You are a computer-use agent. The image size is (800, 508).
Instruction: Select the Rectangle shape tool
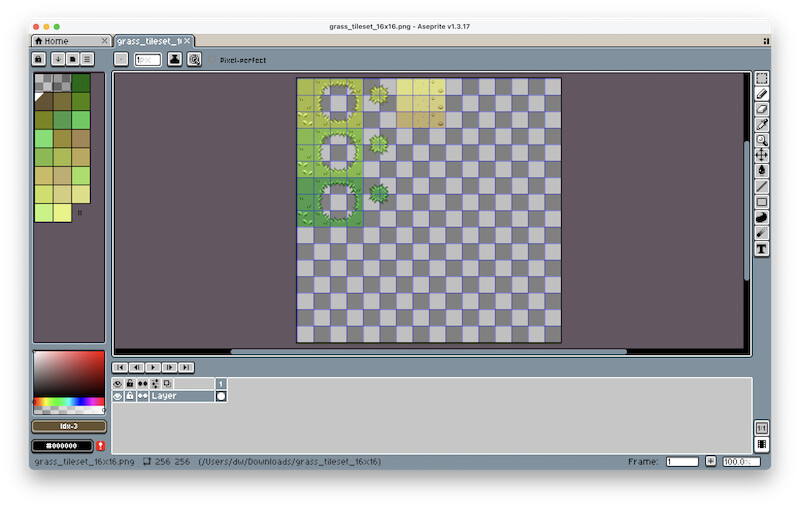pos(761,202)
